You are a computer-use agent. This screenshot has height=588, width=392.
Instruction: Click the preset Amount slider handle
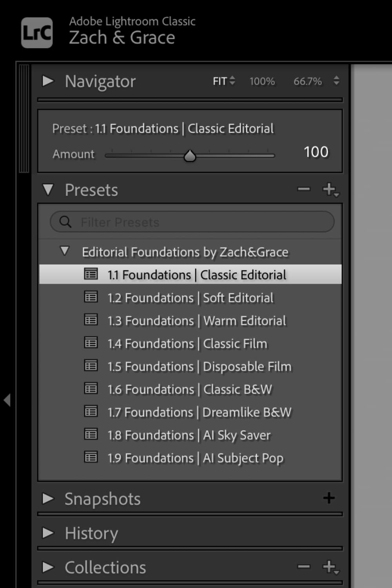pos(190,156)
